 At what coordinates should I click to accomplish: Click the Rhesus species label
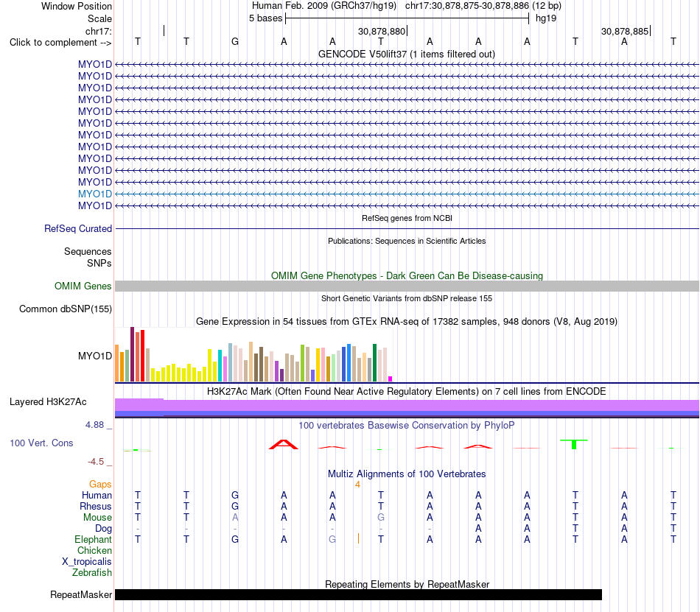click(96, 506)
